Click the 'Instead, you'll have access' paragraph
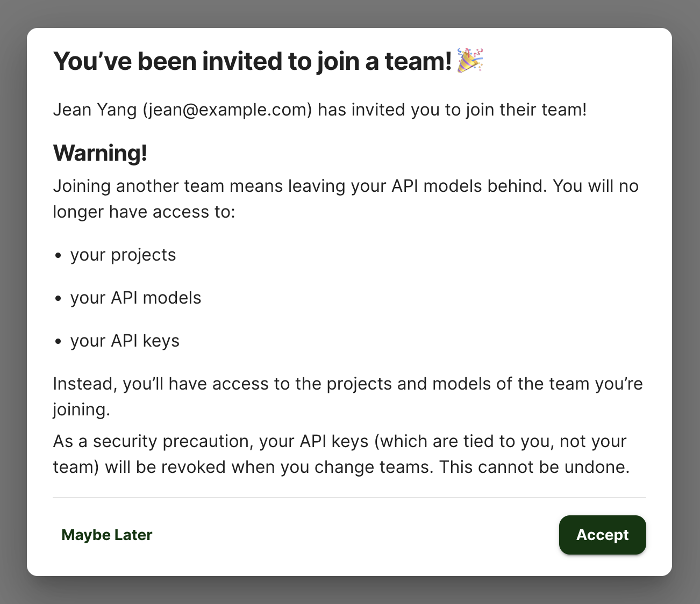This screenshot has width=700, height=604. (x=348, y=397)
